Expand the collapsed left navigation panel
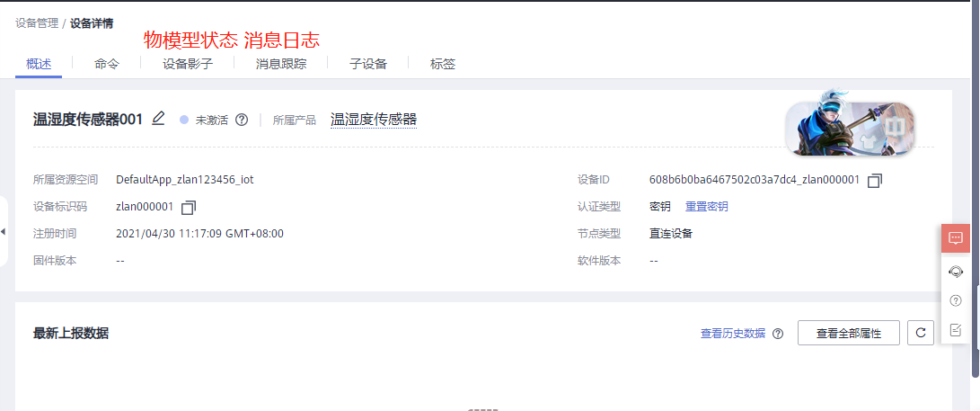Screen dimensions: 980x411 4,232
